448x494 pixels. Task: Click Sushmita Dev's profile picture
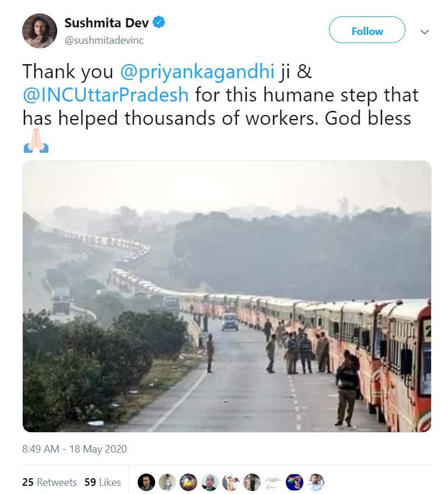click(40, 31)
